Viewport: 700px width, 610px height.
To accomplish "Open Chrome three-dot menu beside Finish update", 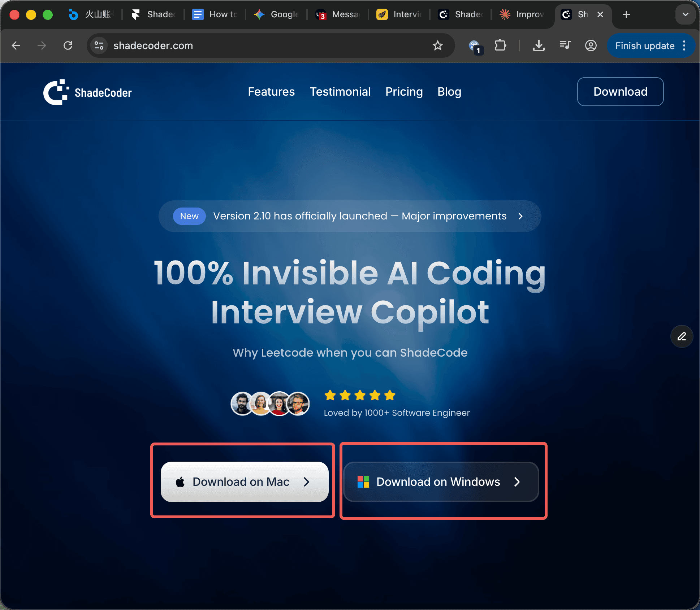I will [x=684, y=45].
